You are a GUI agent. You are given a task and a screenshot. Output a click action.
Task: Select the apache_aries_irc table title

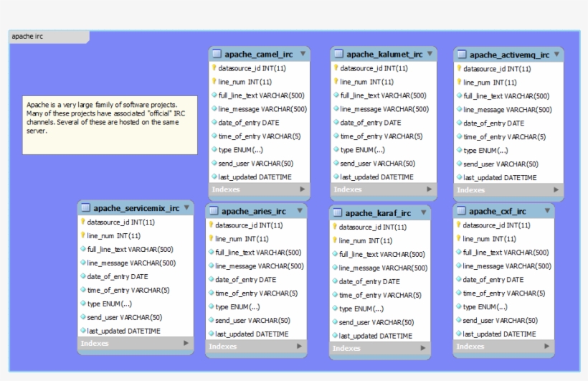[x=254, y=212]
